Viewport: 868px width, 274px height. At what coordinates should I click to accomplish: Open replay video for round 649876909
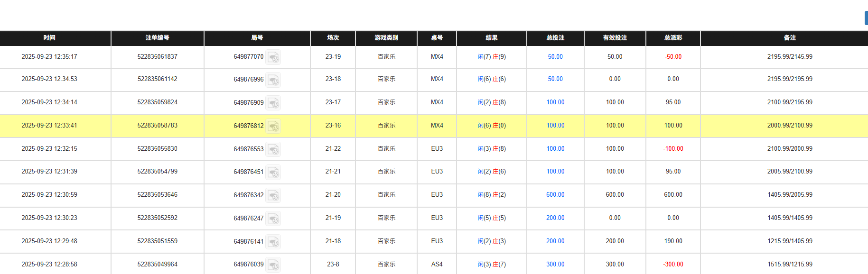pyautogui.click(x=274, y=103)
